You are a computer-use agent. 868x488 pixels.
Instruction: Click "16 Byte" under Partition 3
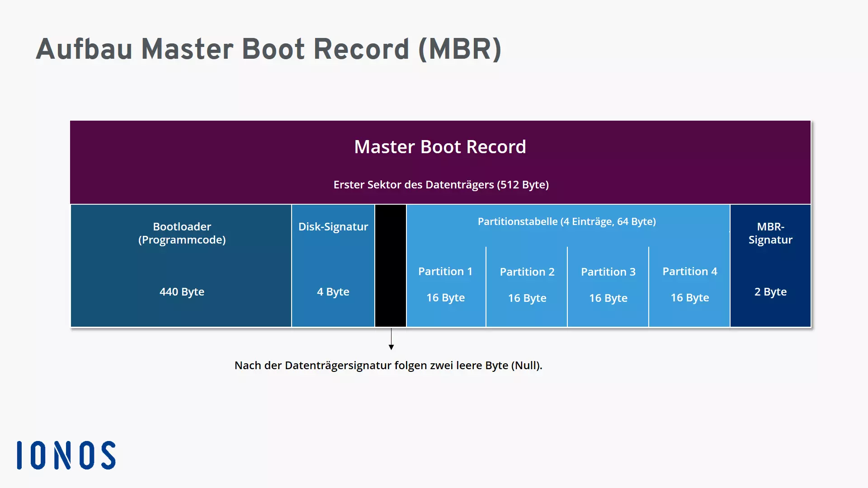point(608,298)
